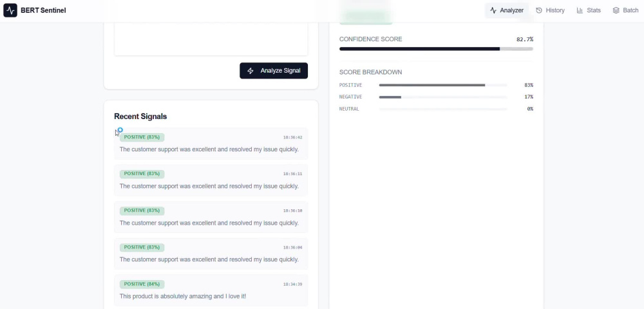644x309 pixels.
Task: Click the Positive score breakdown bar
Action: tap(443, 86)
